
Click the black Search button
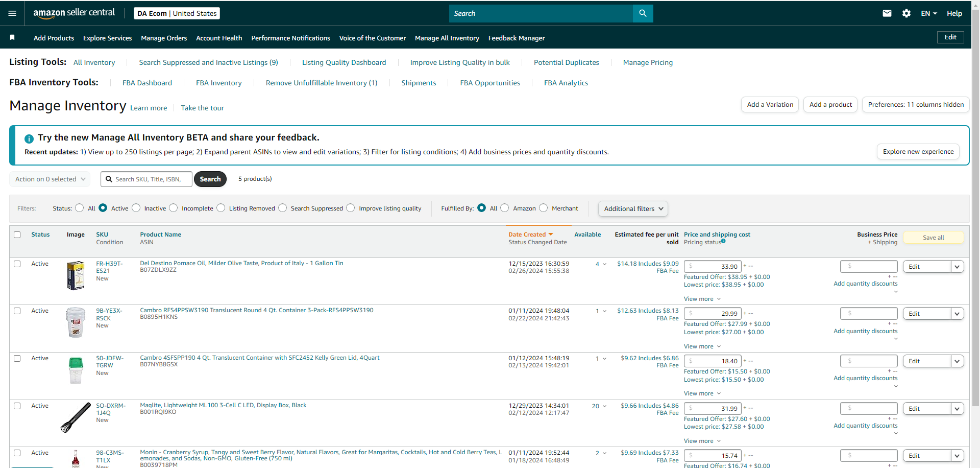click(x=210, y=179)
